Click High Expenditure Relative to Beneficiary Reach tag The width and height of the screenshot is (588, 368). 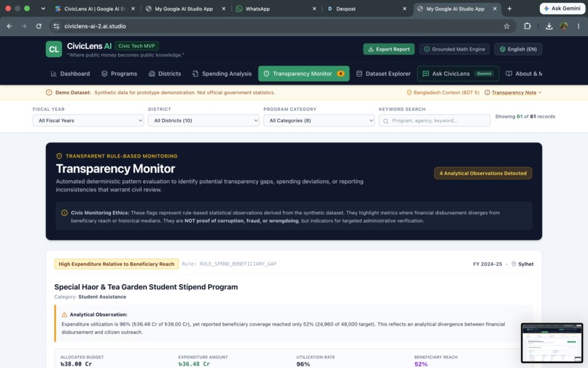coord(116,264)
